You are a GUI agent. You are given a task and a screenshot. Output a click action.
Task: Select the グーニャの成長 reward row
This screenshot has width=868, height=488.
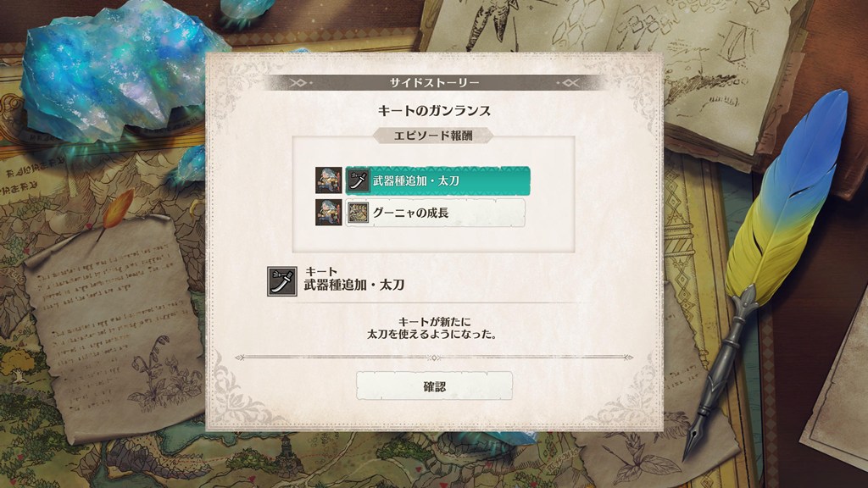click(435, 213)
